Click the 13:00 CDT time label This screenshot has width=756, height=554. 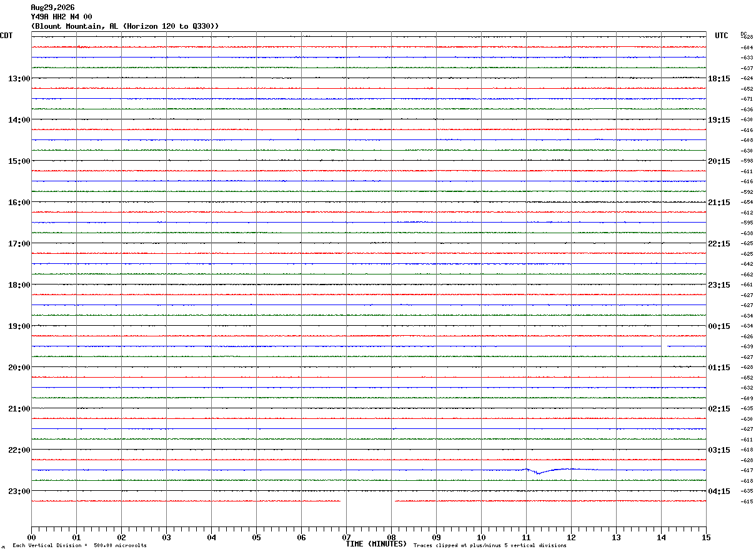(x=19, y=78)
